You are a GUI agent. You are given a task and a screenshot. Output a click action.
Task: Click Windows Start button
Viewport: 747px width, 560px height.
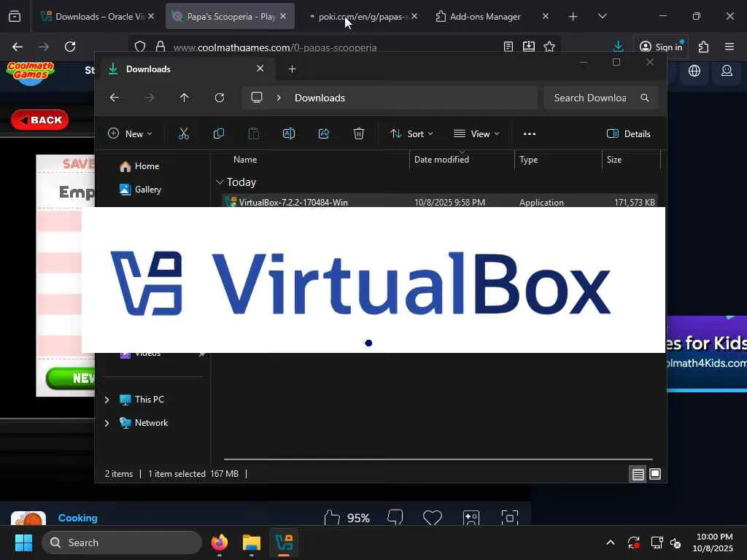23,542
